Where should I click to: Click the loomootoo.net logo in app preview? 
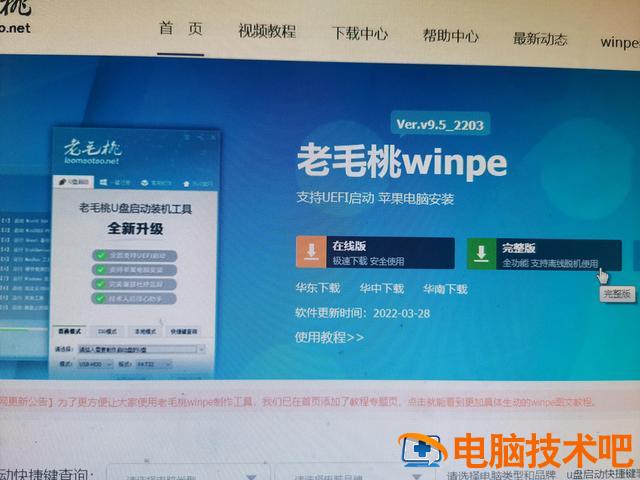click(92, 152)
